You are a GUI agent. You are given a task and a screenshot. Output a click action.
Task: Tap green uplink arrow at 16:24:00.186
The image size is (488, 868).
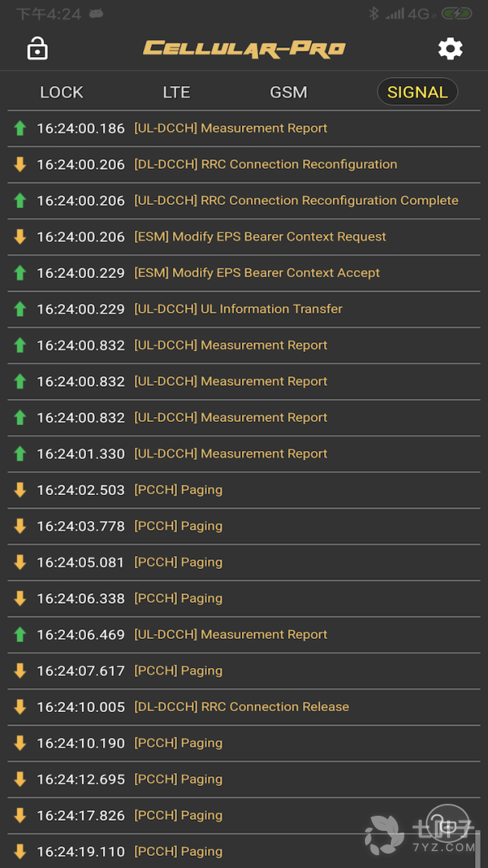pos(20,129)
